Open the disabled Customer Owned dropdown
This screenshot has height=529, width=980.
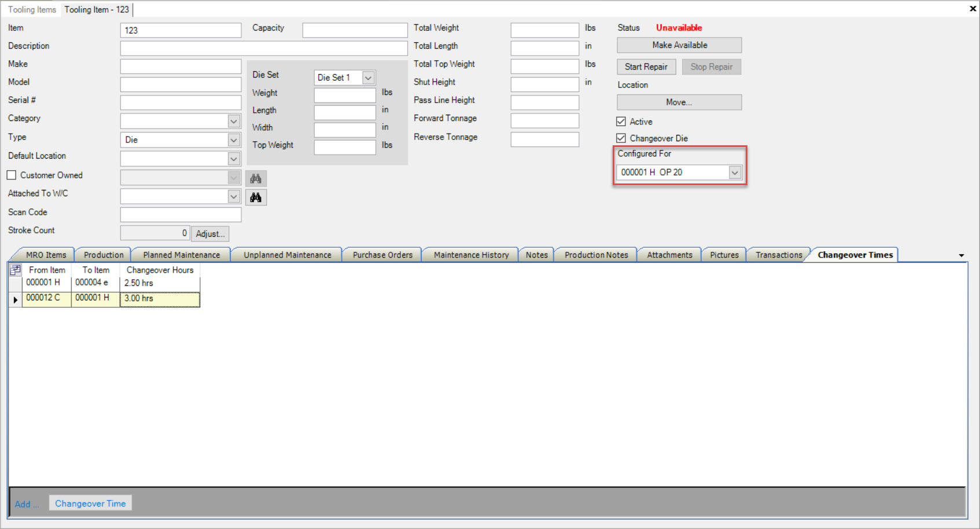click(234, 178)
